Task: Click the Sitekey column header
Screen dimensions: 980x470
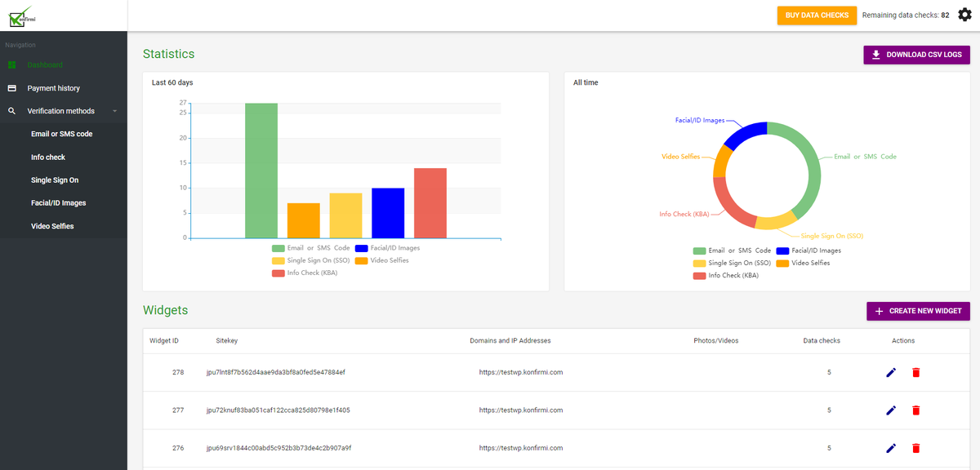Action: [x=227, y=340]
